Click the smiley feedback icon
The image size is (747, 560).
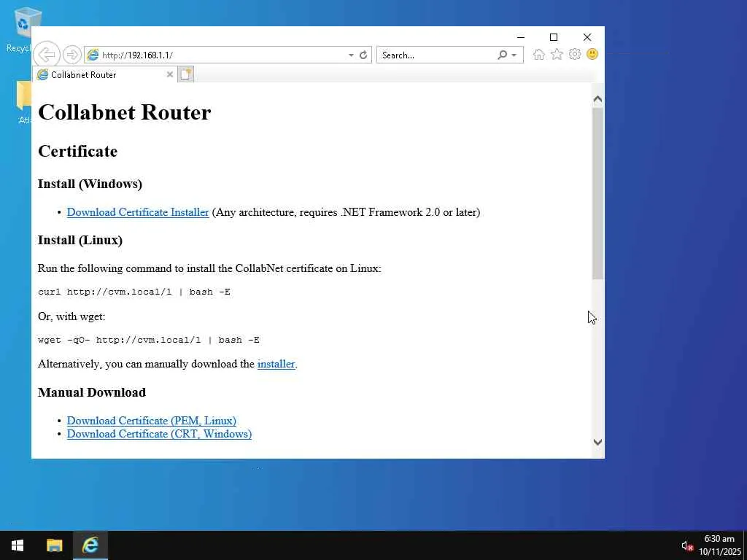click(x=592, y=54)
